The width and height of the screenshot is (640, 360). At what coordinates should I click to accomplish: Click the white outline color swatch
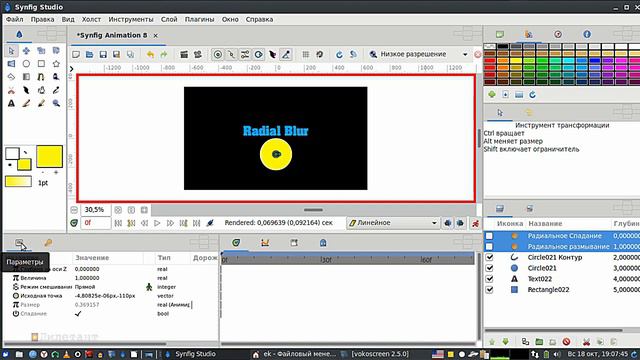click(12, 153)
